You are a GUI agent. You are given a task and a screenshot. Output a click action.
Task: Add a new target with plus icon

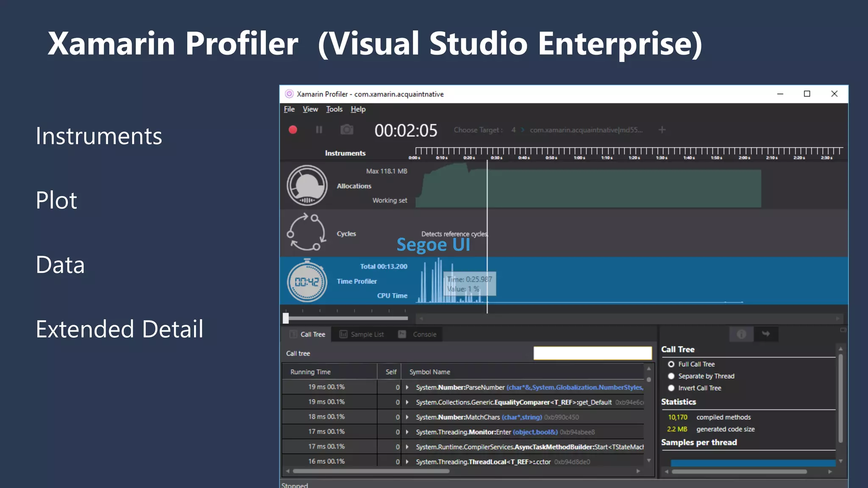point(662,130)
